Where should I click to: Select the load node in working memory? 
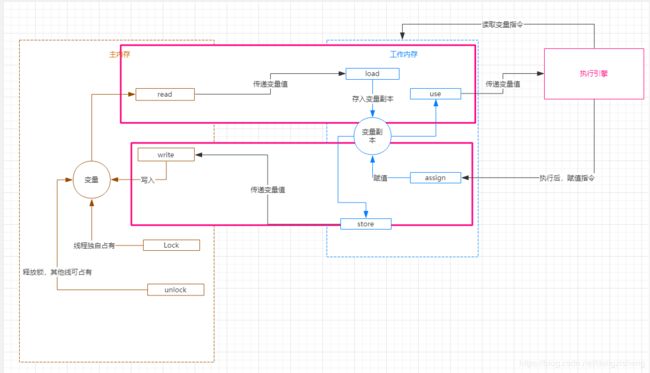[x=372, y=74]
